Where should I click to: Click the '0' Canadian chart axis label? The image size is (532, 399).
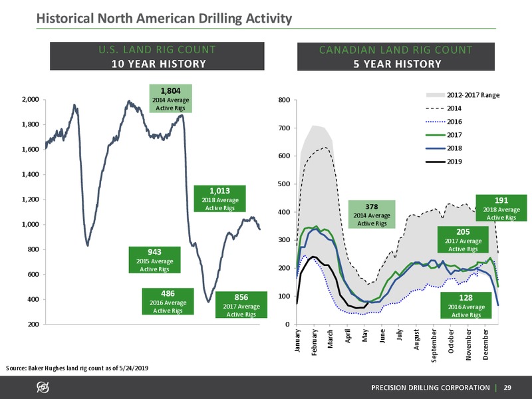coord(288,324)
